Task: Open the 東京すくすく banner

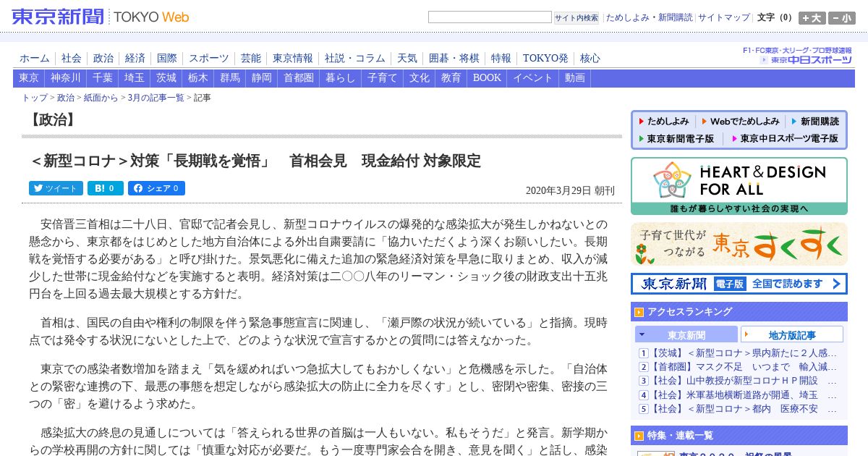Action: [739, 244]
